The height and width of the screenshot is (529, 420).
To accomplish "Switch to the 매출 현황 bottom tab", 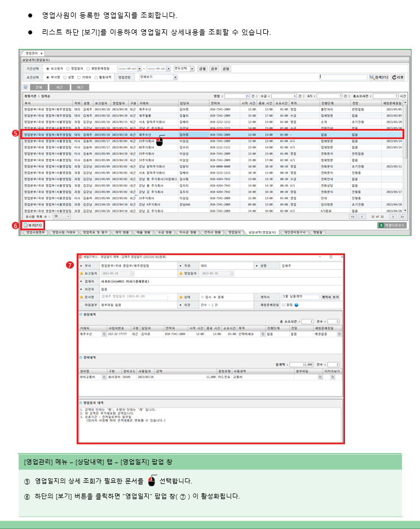I will point(143,233).
